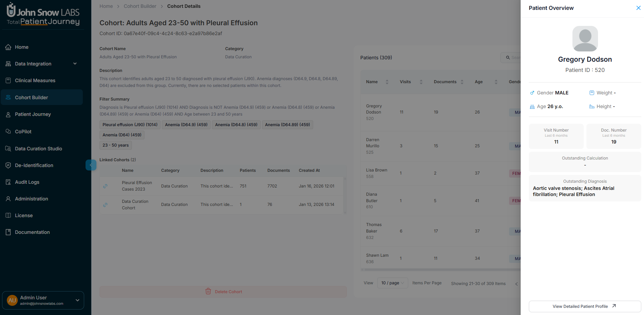
Task: Click View Detailed Patient Profile button
Action: [584, 306]
